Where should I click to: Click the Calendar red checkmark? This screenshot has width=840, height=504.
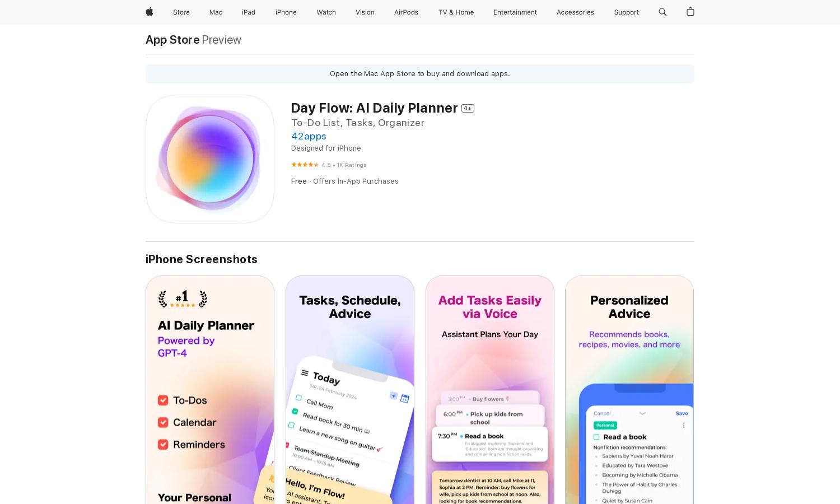click(163, 422)
